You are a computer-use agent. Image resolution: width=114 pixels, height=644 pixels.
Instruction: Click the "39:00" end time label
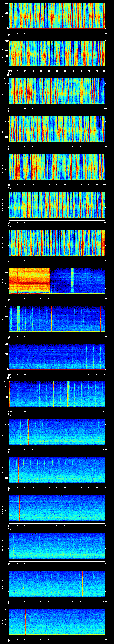(x=105, y=298)
